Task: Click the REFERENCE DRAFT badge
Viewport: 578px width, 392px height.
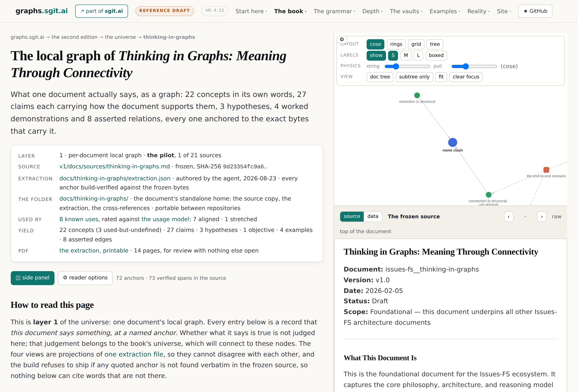Action: 164,11
